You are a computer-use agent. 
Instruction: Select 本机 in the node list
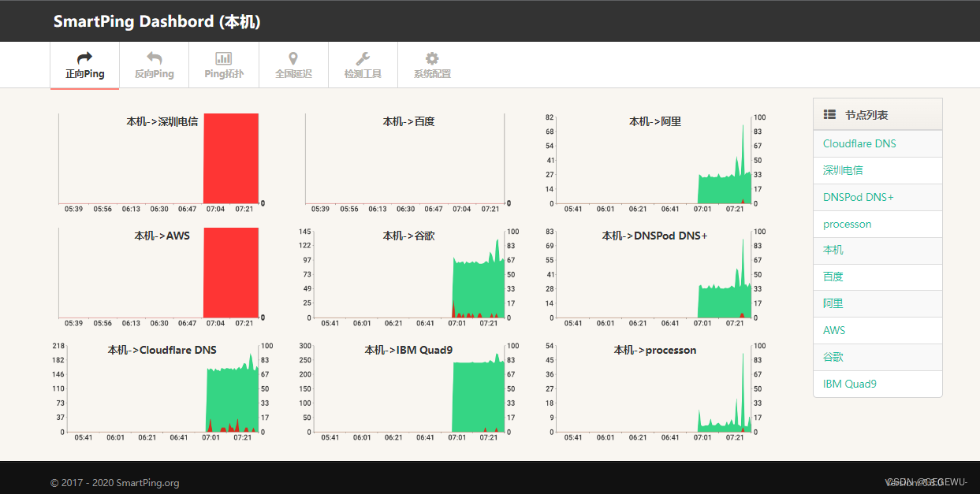pyautogui.click(x=878, y=250)
